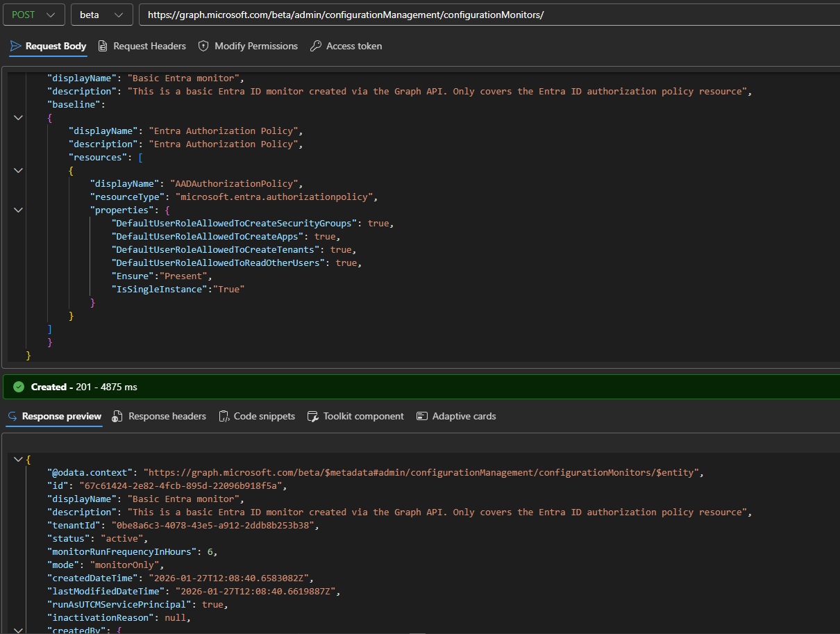Image resolution: width=840 pixels, height=634 pixels.
Task: Switch to the Request Body tab
Action: coord(48,46)
